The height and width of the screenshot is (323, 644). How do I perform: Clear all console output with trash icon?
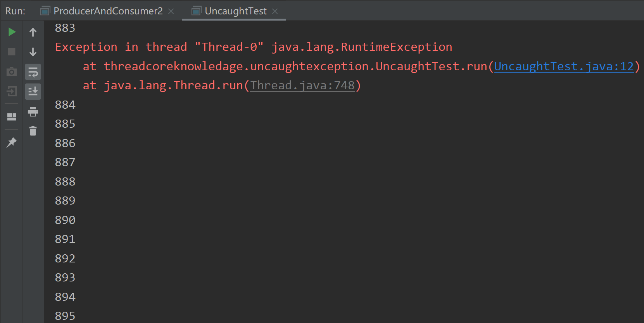33,131
